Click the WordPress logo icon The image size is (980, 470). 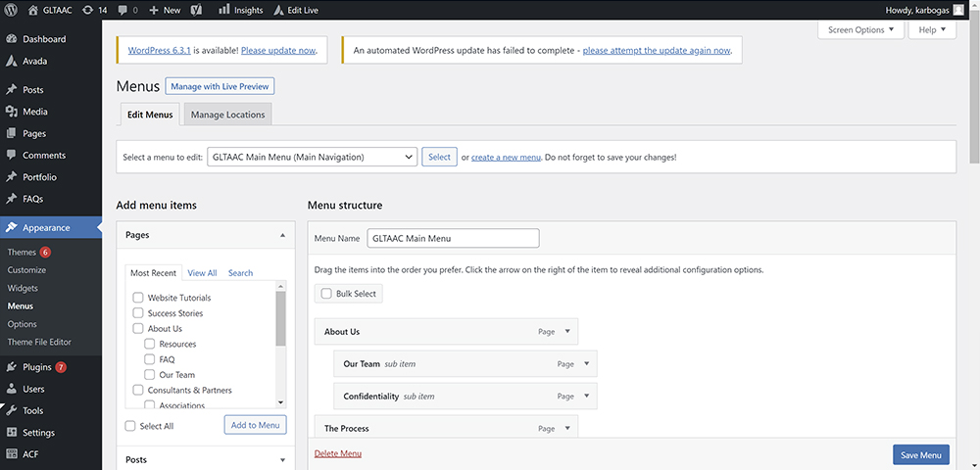pos(11,10)
